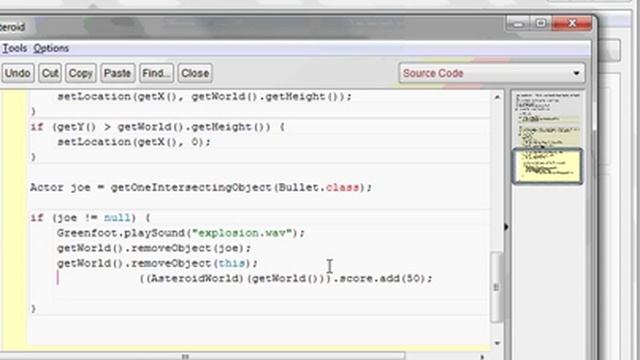Click the horizontal scrollbar right arrow
The height and width of the screenshot is (360, 640).
click(482, 357)
